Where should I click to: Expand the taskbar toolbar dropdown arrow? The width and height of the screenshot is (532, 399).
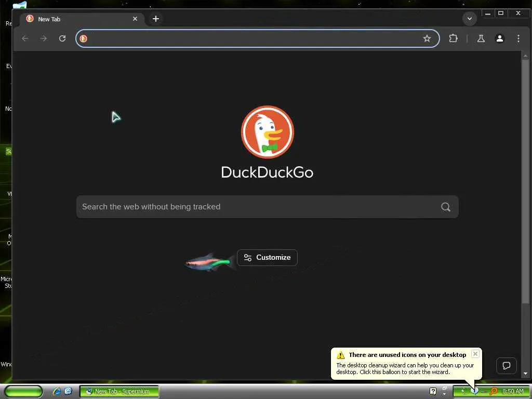click(x=445, y=394)
